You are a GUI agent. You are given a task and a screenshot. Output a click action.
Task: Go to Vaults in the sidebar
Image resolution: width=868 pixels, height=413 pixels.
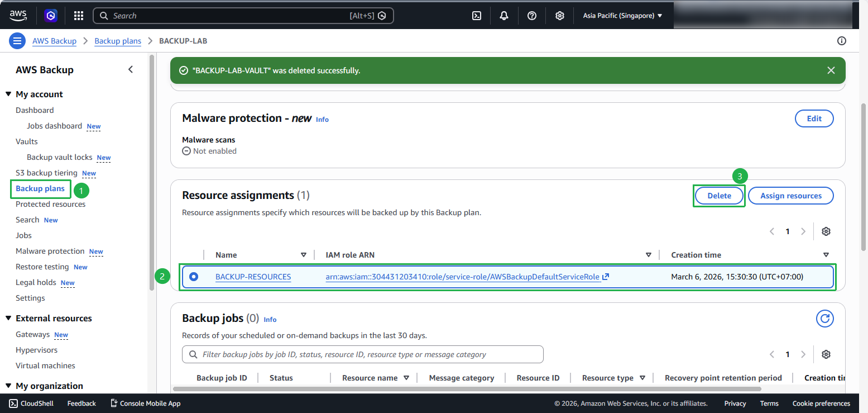coord(27,141)
